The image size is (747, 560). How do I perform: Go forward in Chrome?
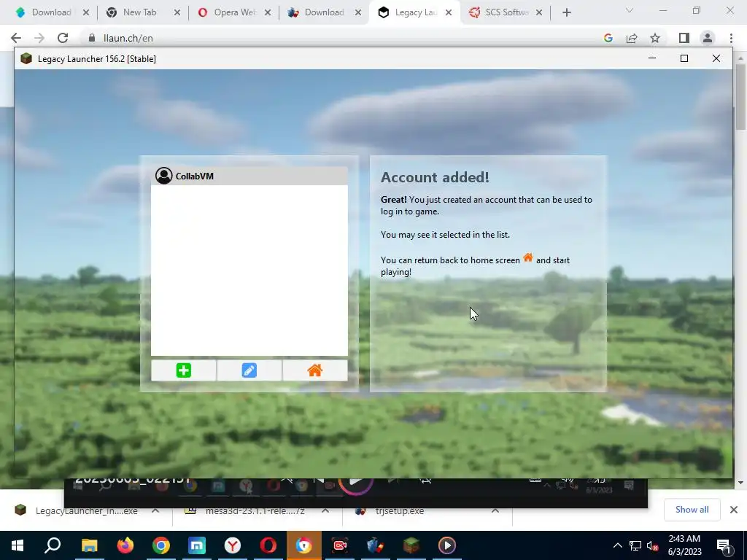pos(39,38)
